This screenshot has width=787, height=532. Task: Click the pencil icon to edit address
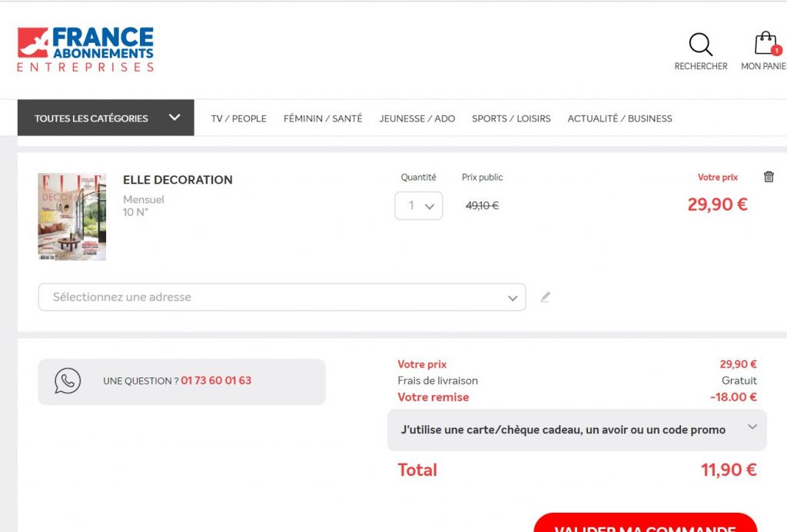[x=546, y=297]
